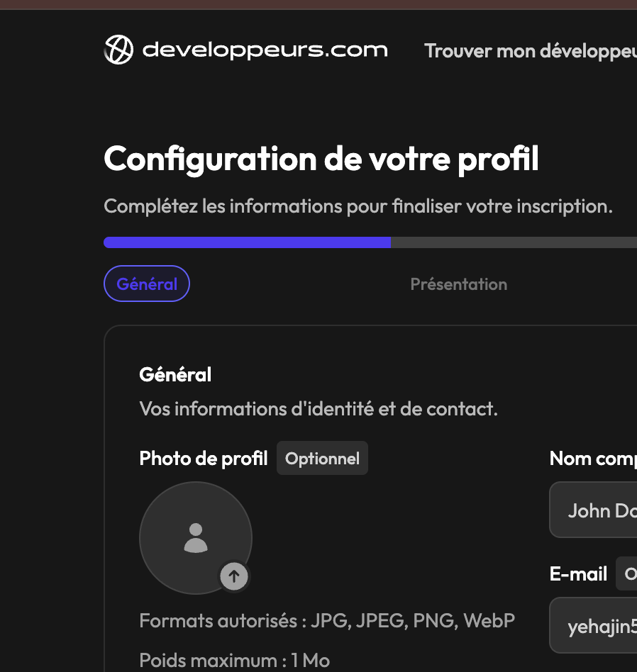
Task: Select the Général tab pill
Action: coord(147,284)
